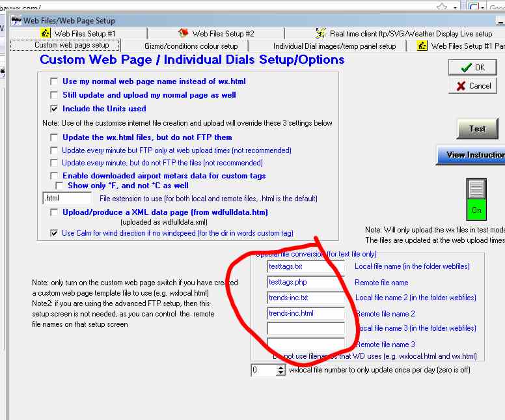This screenshot has height=420, width=505.
Task: Open View Instructions
Action: pyautogui.click(x=472, y=155)
